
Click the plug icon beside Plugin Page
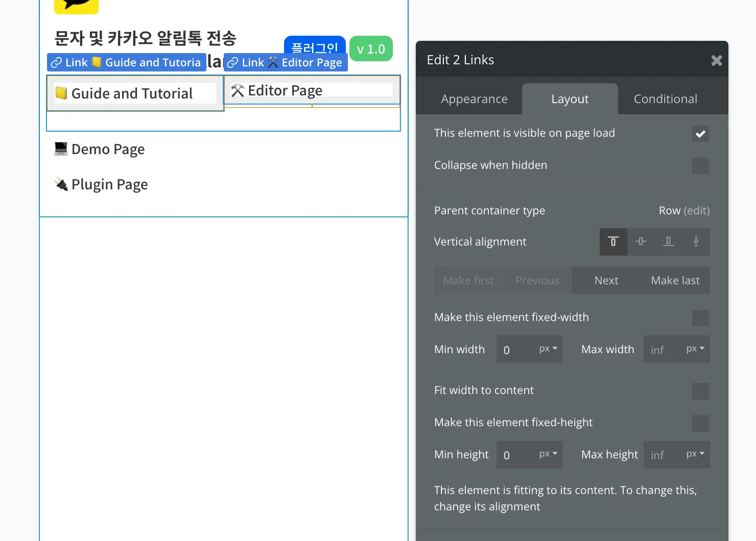click(61, 184)
